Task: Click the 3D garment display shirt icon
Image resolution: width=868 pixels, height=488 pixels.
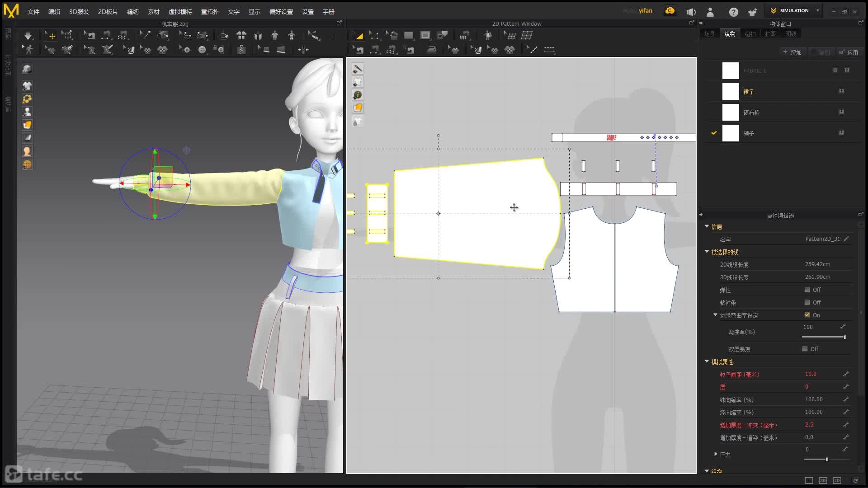Action: pos(27,86)
